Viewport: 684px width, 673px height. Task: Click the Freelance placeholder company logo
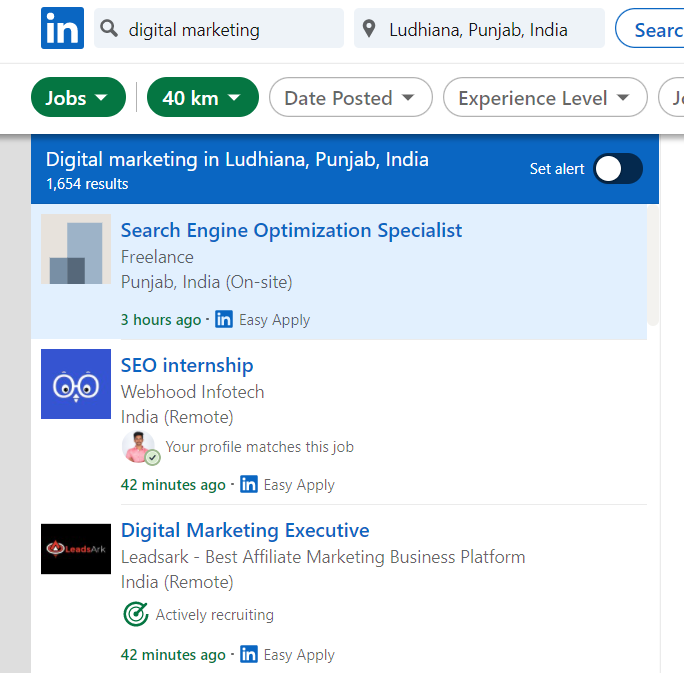[76, 249]
